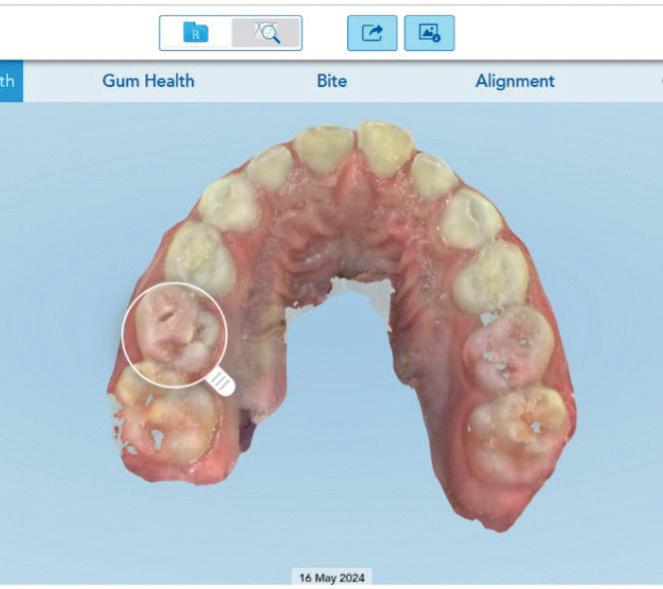Viewport: 663px width, 589px height.
Task: Select the rearmost molar on the right side
Action: coord(518,433)
